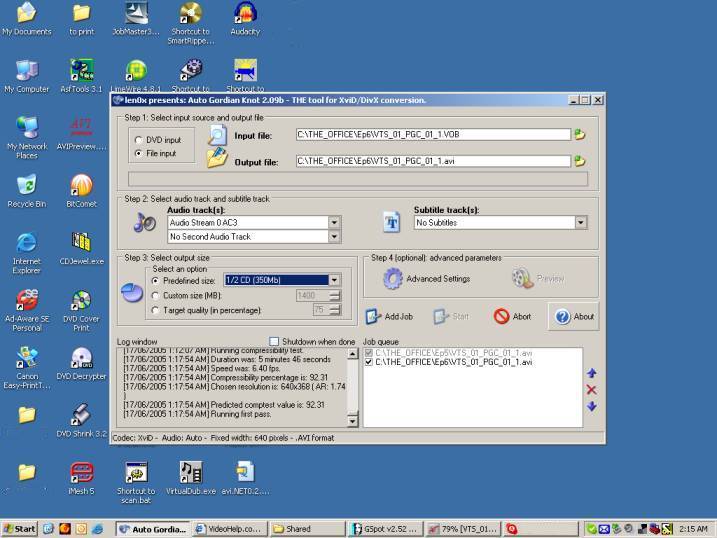Screen dimensions: 717x538
Task: Select DVD input radio button
Action: click(x=139, y=140)
